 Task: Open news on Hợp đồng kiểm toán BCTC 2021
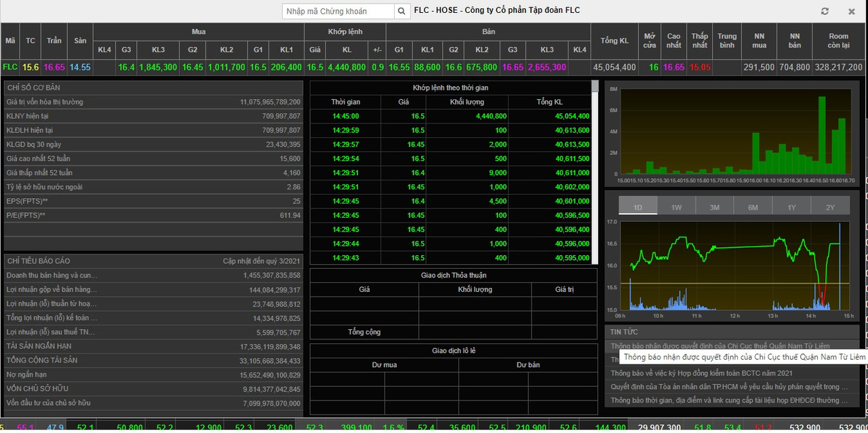coord(702,373)
